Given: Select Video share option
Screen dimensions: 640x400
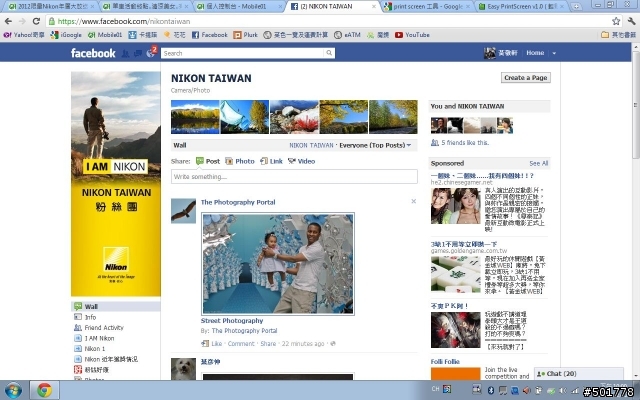Looking at the screenshot, I should pos(302,161).
